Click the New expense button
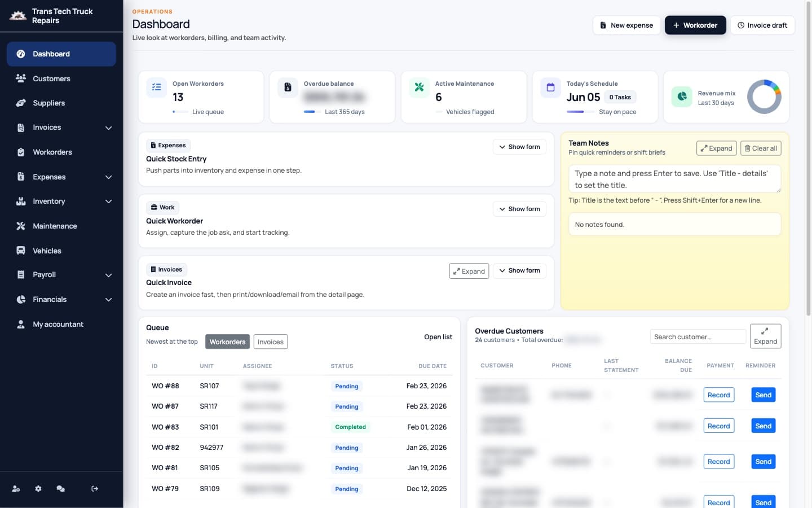The image size is (812, 508). [x=626, y=25]
